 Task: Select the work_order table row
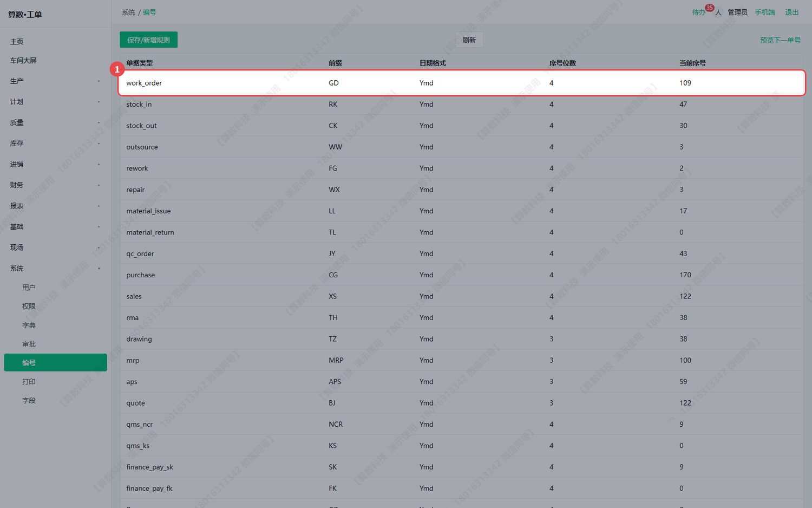coord(462,83)
